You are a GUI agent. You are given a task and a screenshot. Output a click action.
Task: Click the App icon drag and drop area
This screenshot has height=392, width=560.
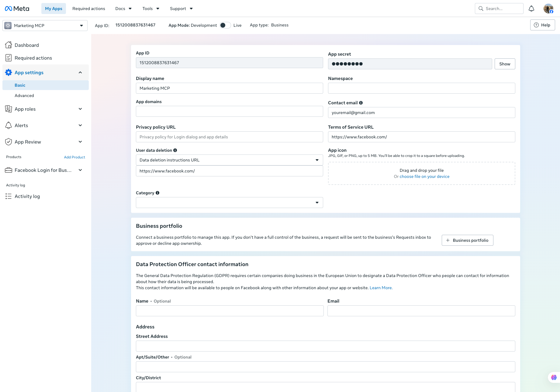point(422,173)
